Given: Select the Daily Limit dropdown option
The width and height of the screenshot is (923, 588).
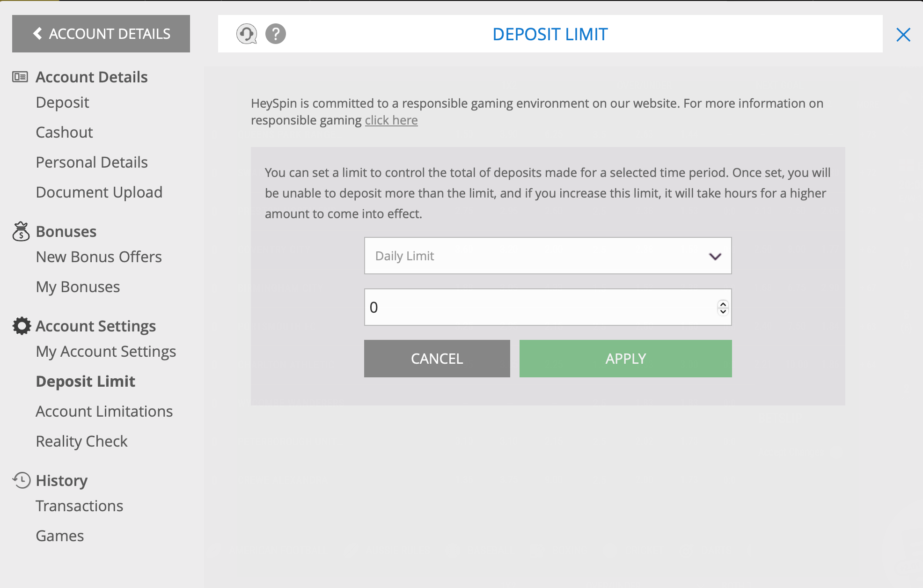Looking at the screenshot, I should pos(547,256).
